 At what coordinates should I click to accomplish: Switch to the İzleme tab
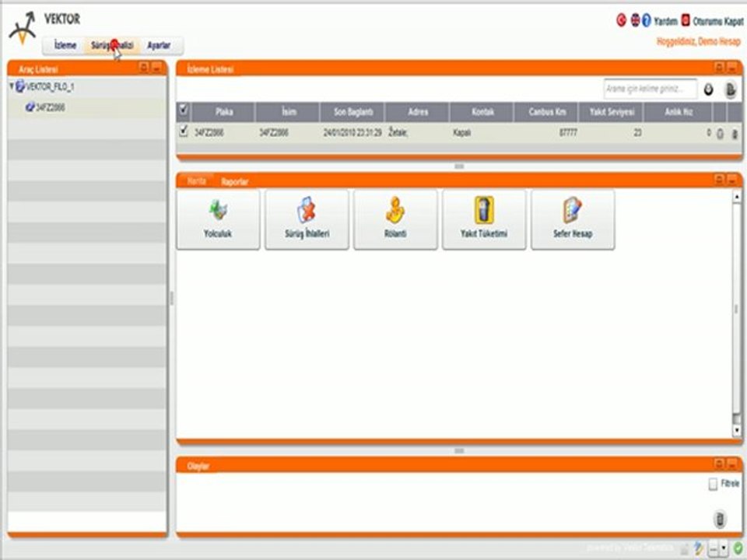coord(65,45)
